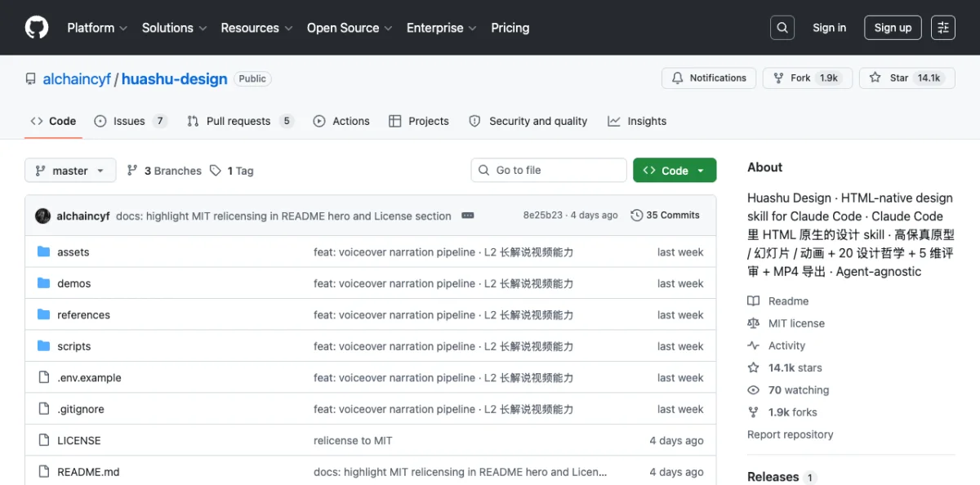Click the commit history clock icon
The height and width of the screenshot is (485, 980).
pyautogui.click(x=637, y=216)
